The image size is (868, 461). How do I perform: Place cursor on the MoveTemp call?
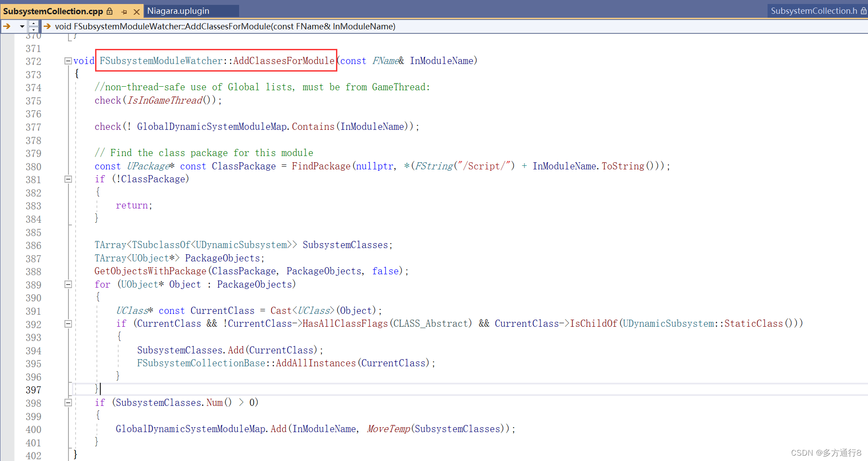(x=388, y=429)
